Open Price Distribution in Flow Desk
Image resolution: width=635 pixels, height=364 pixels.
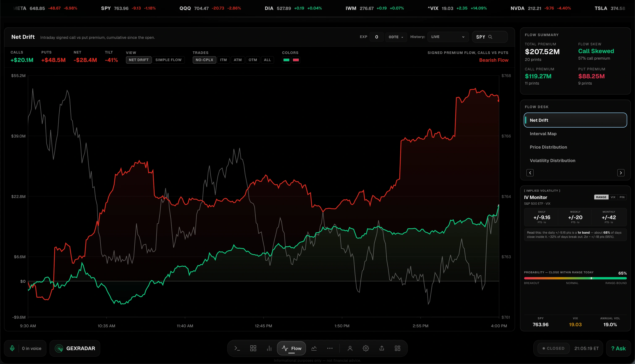pyautogui.click(x=575, y=147)
